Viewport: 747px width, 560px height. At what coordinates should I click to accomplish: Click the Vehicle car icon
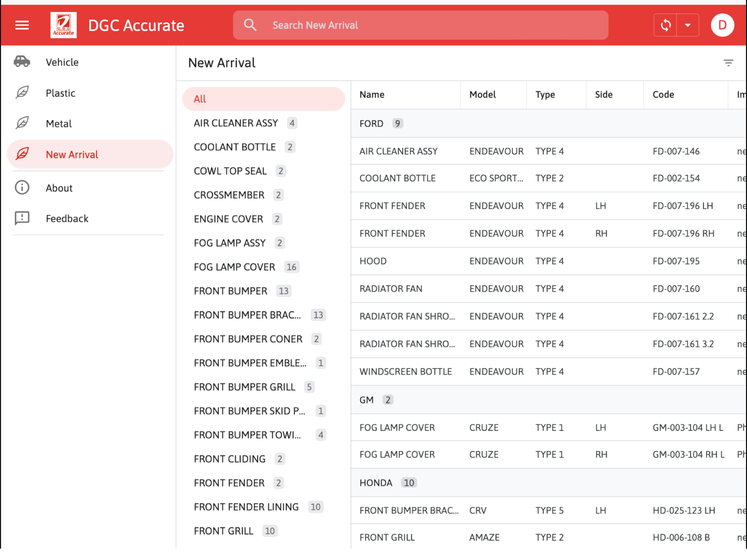click(22, 62)
